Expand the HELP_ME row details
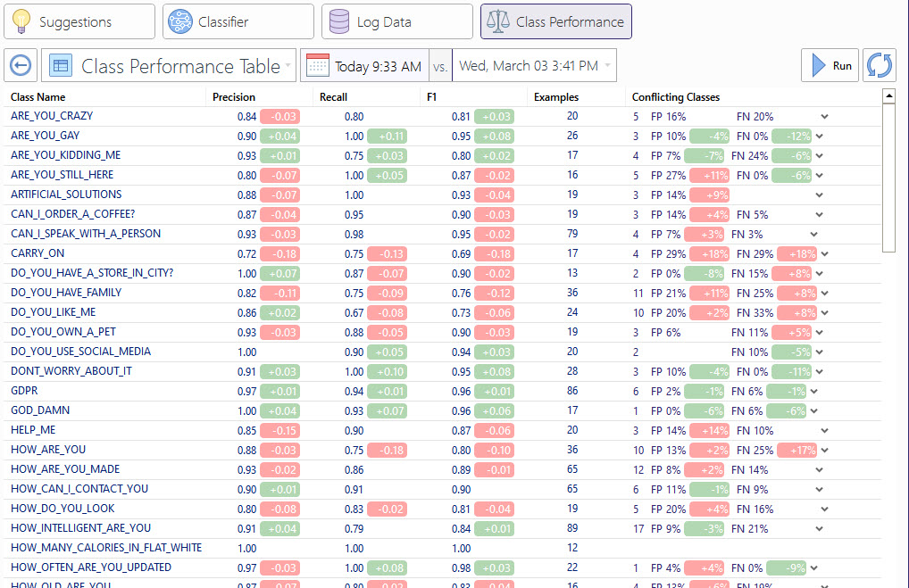Viewport: 909px width, 588px height. pyautogui.click(x=823, y=430)
